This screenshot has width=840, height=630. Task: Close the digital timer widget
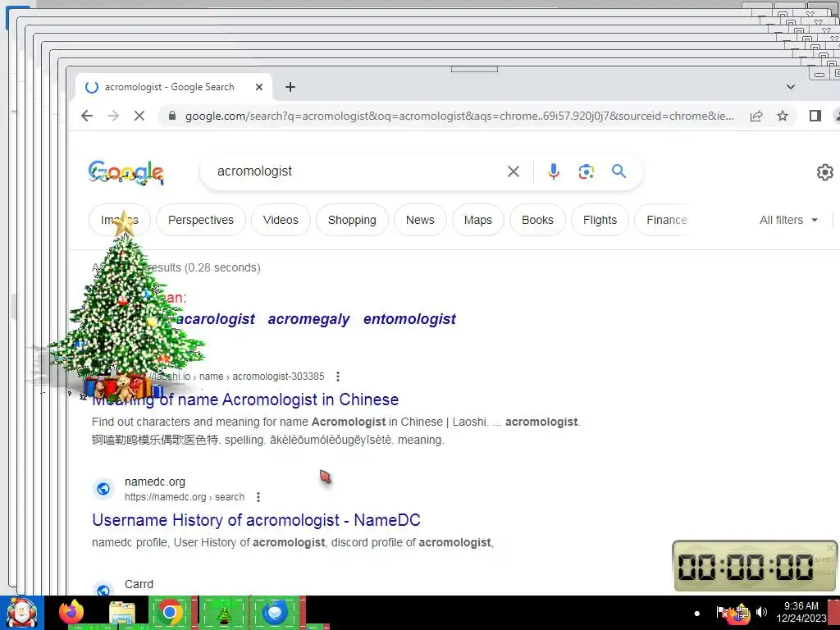(830, 547)
